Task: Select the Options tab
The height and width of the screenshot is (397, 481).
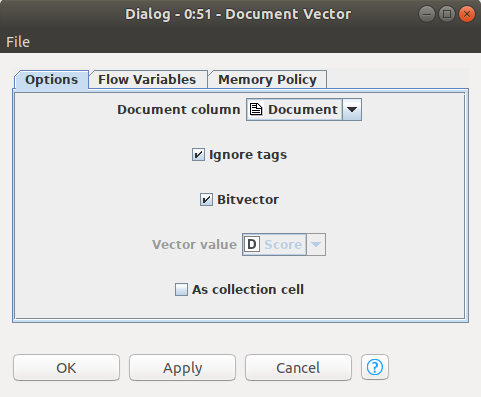Action: (x=51, y=79)
